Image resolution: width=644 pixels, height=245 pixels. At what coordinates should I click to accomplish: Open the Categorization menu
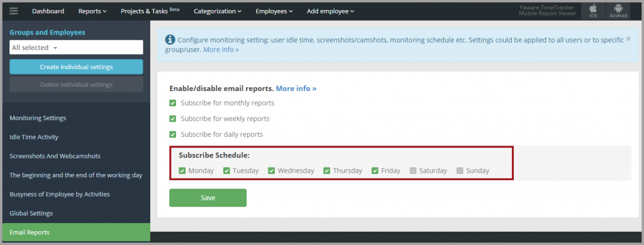218,11
